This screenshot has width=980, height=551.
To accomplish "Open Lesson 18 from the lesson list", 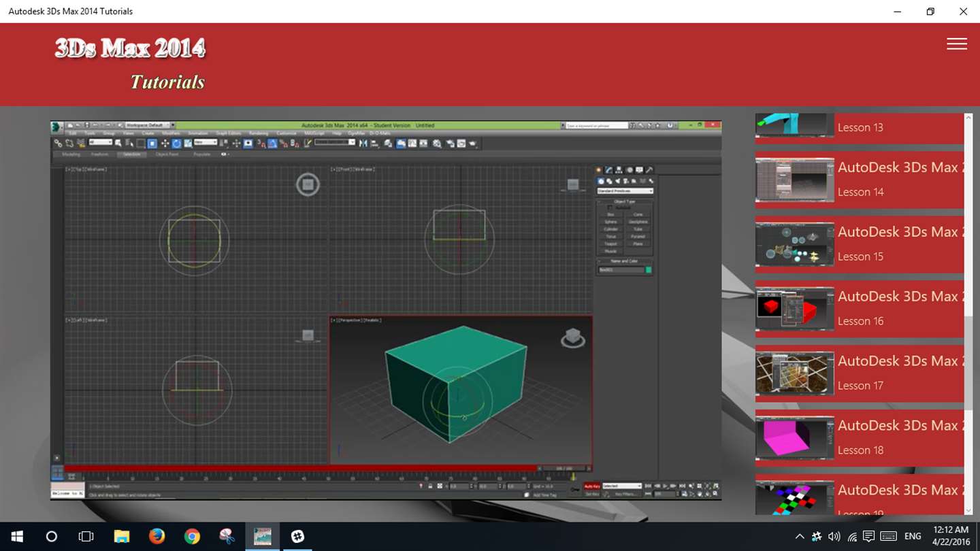I will (x=860, y=438).
